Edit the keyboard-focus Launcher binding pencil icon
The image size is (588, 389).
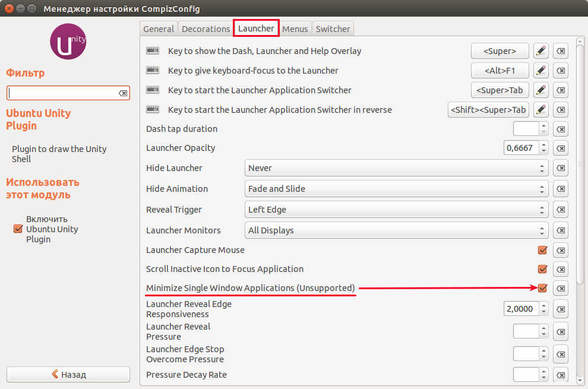pos(540,71)
